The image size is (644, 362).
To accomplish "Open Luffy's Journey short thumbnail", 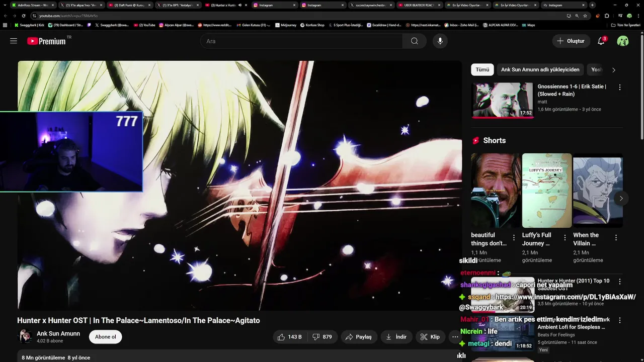I will click(x=547, y=191).
